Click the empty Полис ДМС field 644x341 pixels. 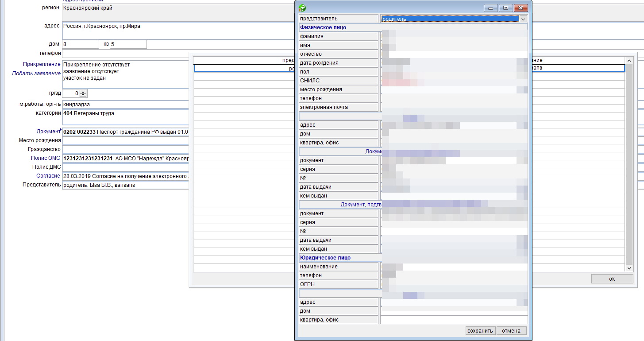(x=125, y=167)
